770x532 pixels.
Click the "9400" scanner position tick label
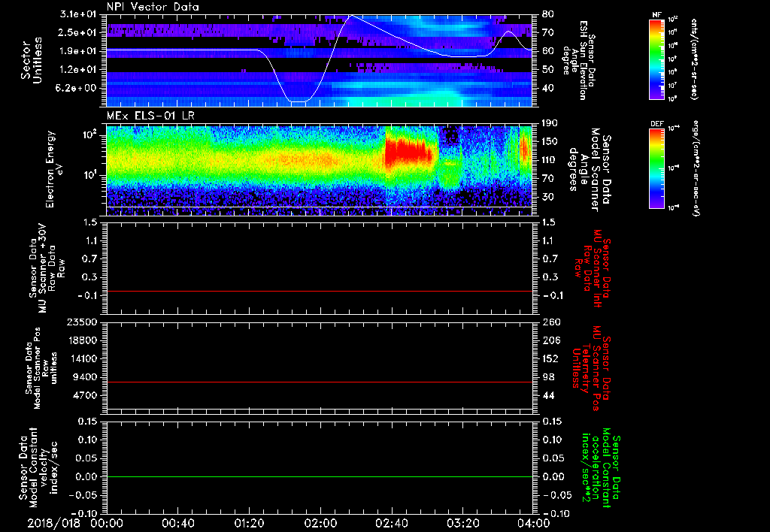(86, 377)
